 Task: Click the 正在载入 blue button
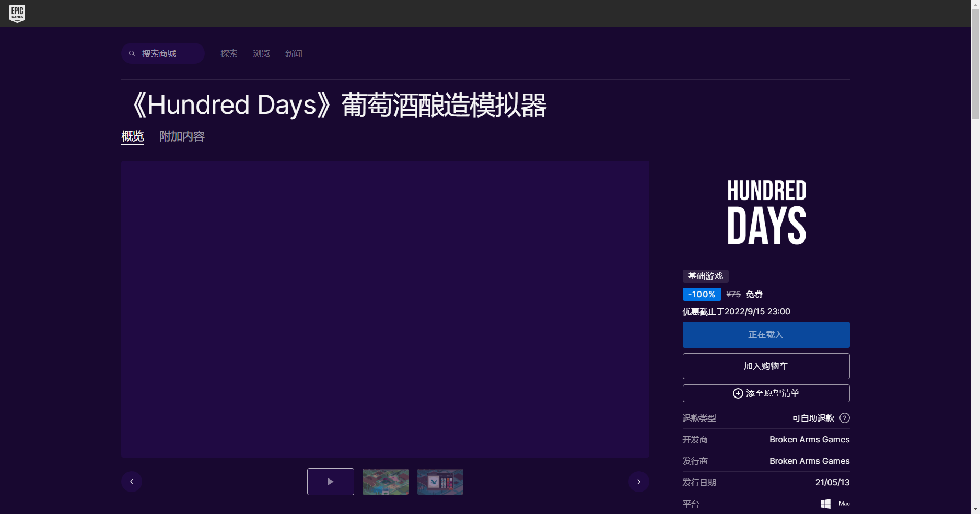pyautogui.click(x=766, y=335)
